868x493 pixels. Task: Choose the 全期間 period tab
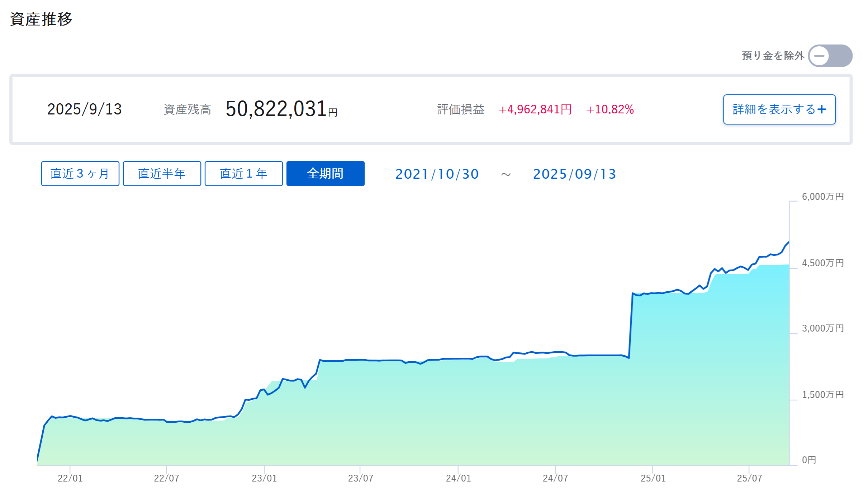click(326, 174)
